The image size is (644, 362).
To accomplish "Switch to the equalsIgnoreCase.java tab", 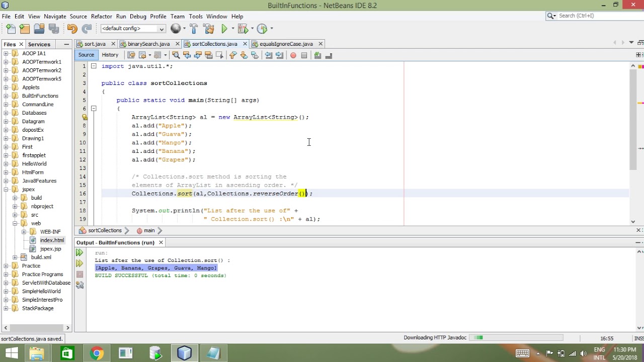I will coord(286,44).
